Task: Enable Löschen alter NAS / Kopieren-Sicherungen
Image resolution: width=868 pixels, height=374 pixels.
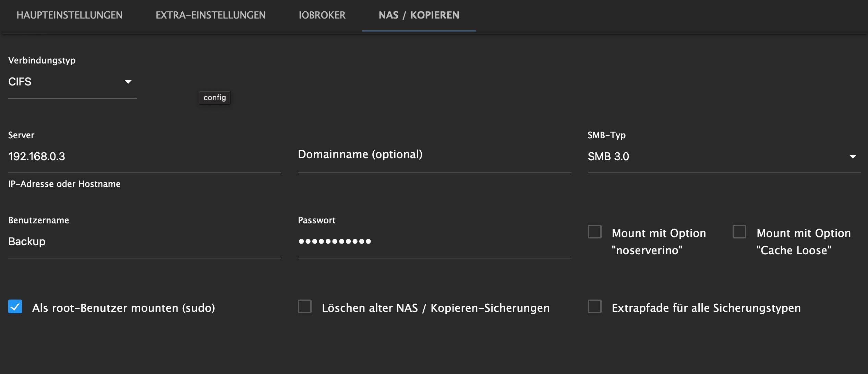Action: coord(305,306)
